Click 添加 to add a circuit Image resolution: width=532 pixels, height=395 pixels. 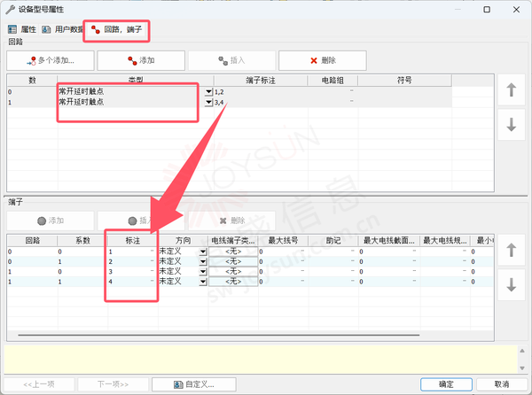pyautogui.click(x=141, y=60)
